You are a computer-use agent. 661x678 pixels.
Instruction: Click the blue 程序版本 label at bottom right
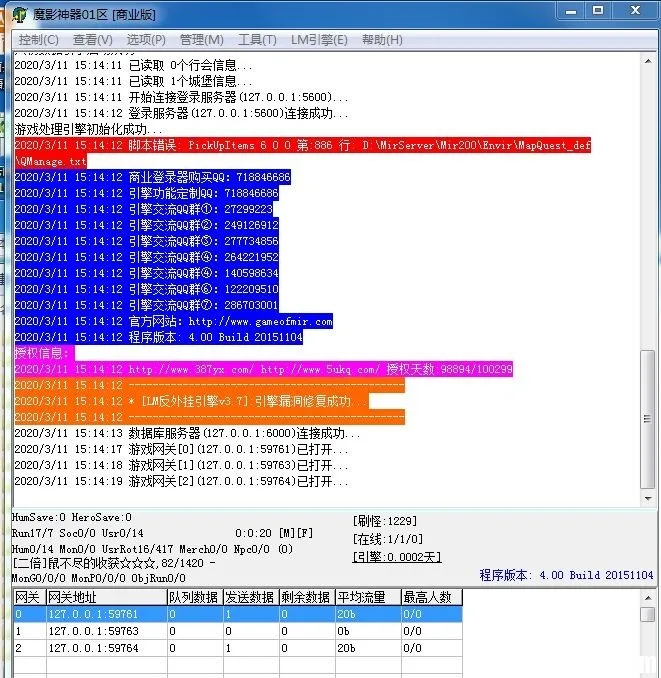coord(566,575)
